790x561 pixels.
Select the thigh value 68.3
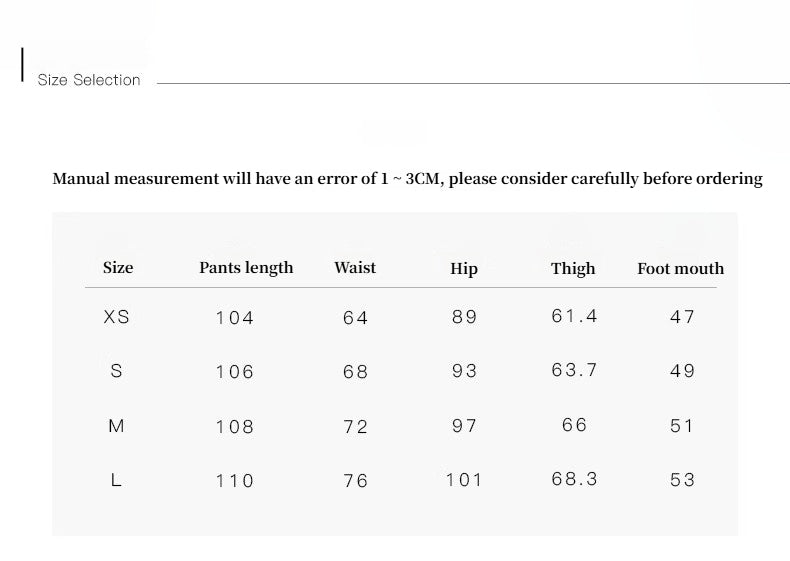point(574,480)
